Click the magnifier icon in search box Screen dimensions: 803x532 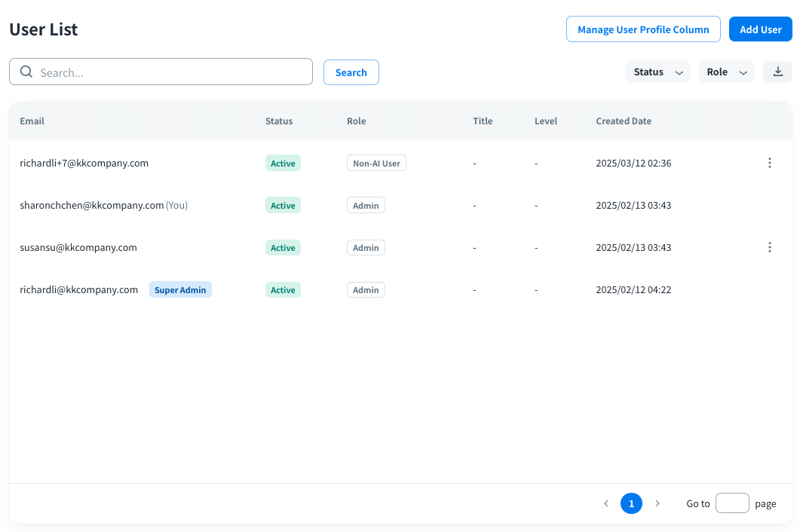coord(26,72)
